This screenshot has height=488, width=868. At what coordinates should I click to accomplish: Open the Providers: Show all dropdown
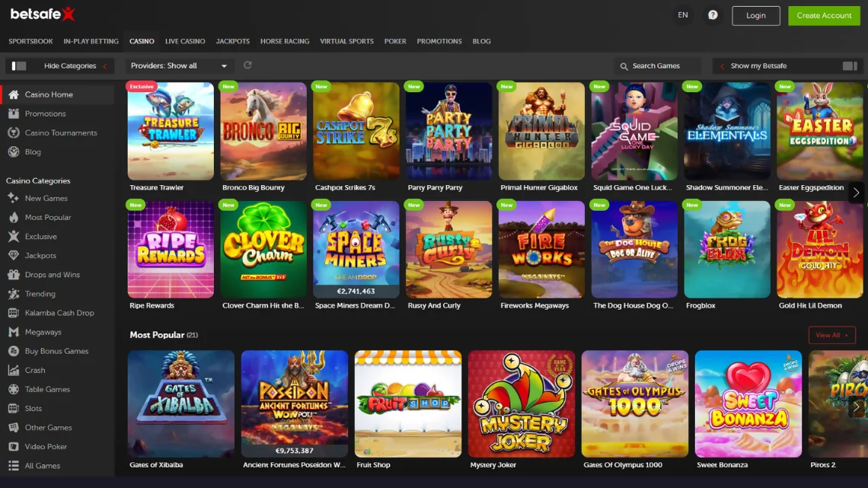pos(179,65)
